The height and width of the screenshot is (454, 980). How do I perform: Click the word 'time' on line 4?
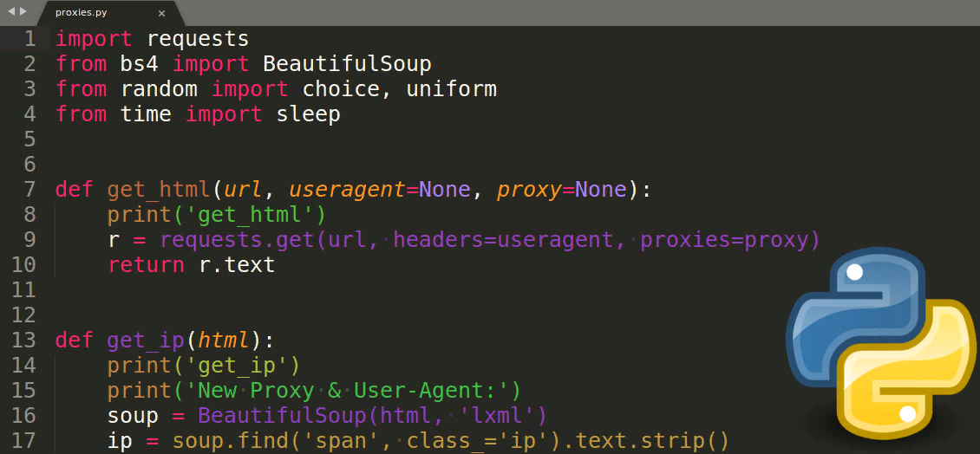(146, 114)
